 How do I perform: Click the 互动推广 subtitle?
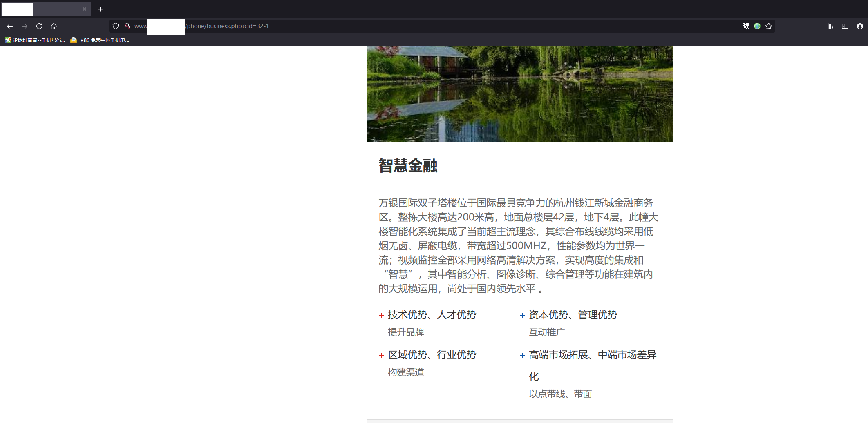click(x=547, y=332)
